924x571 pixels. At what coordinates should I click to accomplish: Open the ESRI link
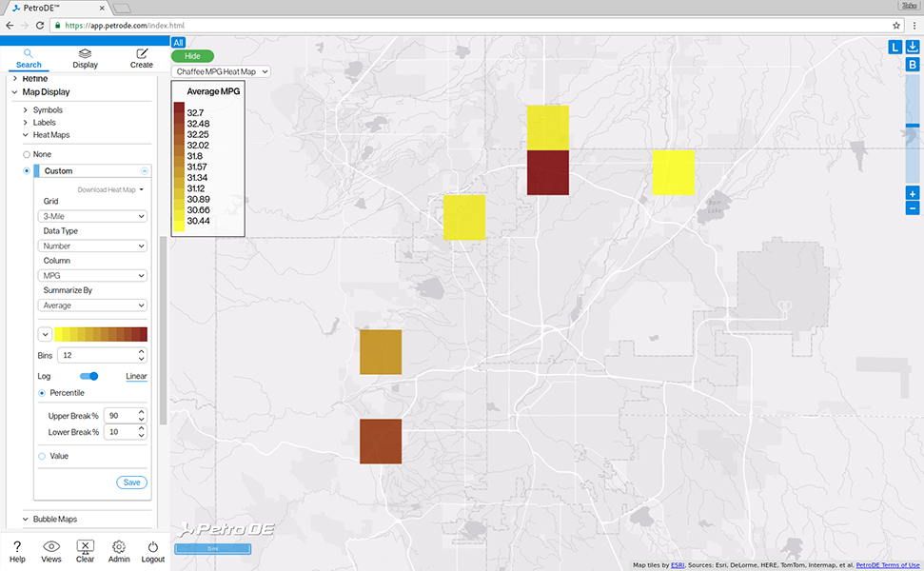[678, 565]
